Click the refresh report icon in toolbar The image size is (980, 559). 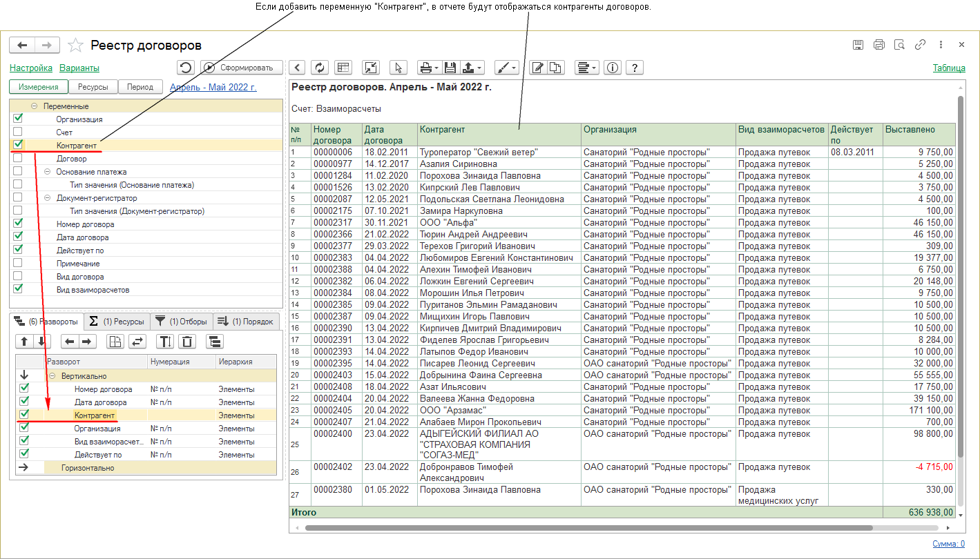pos(319,67)
